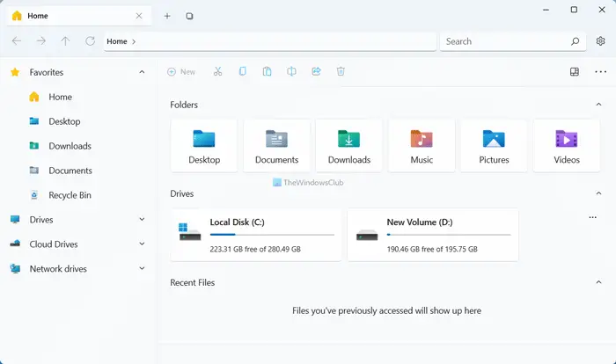Click the Cloud Drives sidebar heading
This screenshot has height=364, width=616.
tap(54, 244)
